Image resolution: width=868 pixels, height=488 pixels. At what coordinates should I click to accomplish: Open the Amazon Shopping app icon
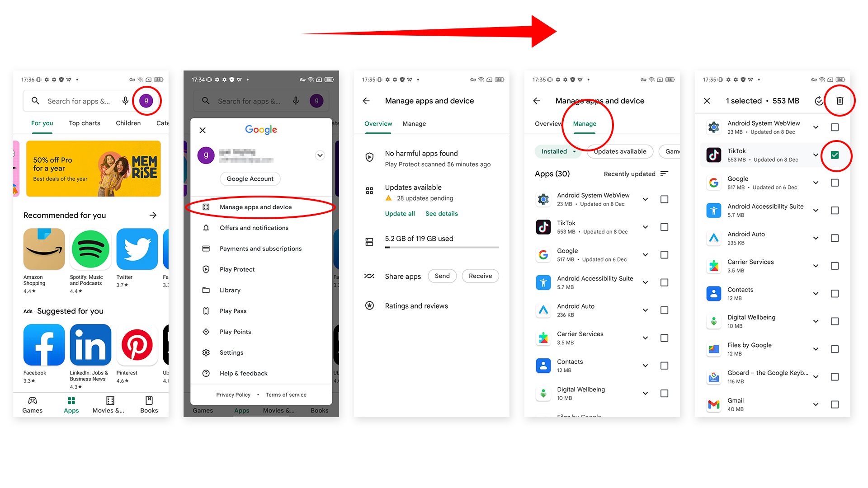[44, 249]
